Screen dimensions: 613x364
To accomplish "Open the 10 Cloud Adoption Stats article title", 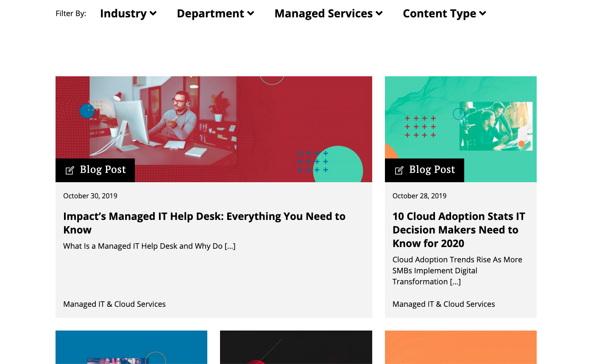I will pos(459,230).
